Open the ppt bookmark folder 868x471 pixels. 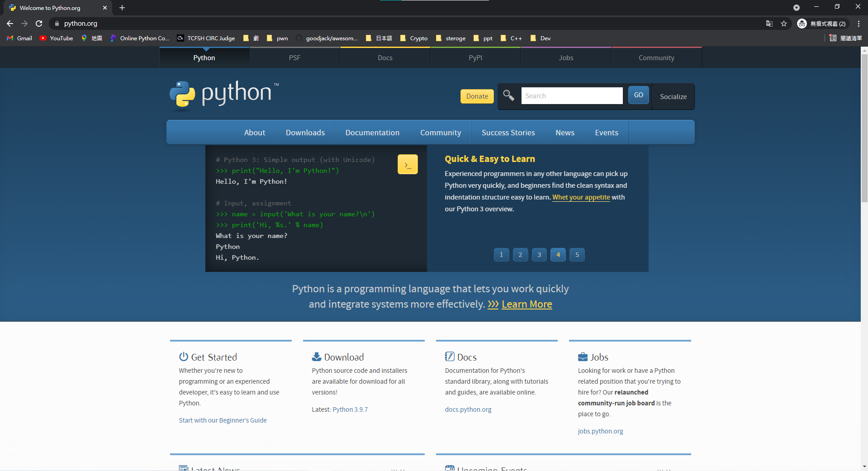[x=483, y=38]
